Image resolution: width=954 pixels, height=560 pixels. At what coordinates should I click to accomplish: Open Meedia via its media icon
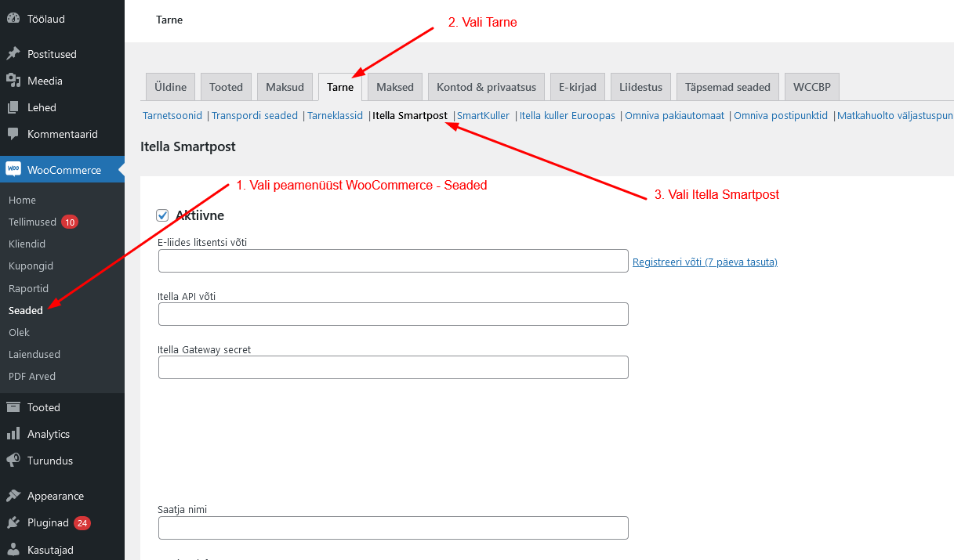point(13,81)
